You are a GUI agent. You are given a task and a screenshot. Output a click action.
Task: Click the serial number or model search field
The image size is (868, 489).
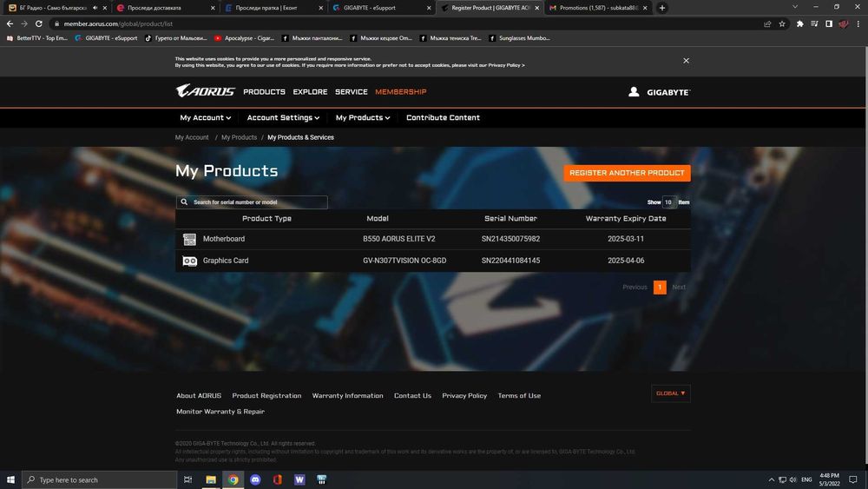pos(252,202)
